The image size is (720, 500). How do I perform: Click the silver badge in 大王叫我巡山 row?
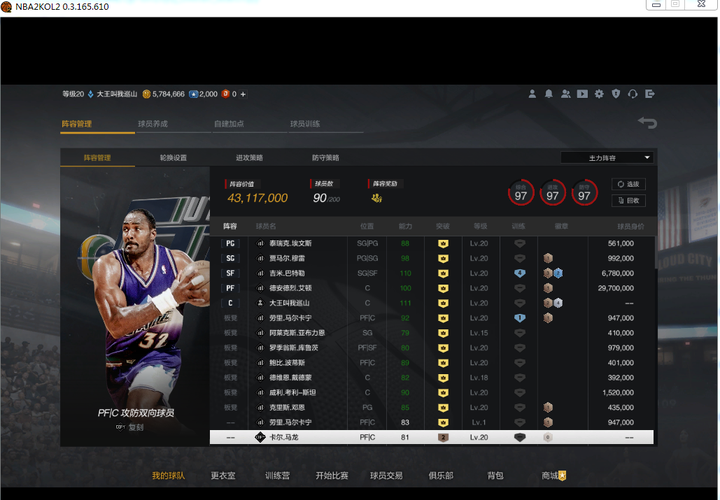[x=557, y=303]
